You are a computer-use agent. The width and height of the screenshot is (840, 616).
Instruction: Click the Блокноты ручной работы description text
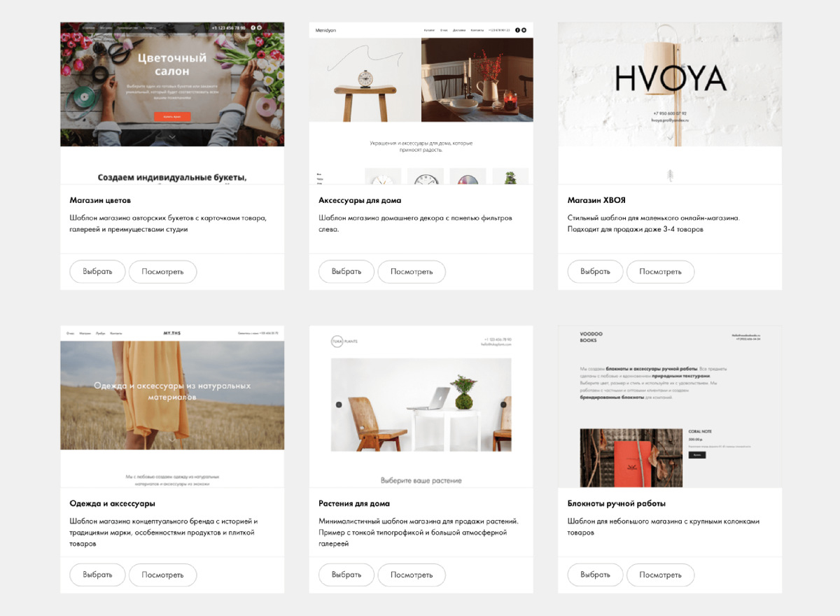(664, 527)
